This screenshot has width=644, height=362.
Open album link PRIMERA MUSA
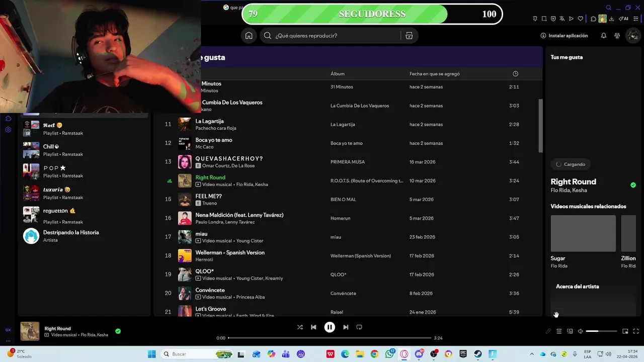(348, 162)
